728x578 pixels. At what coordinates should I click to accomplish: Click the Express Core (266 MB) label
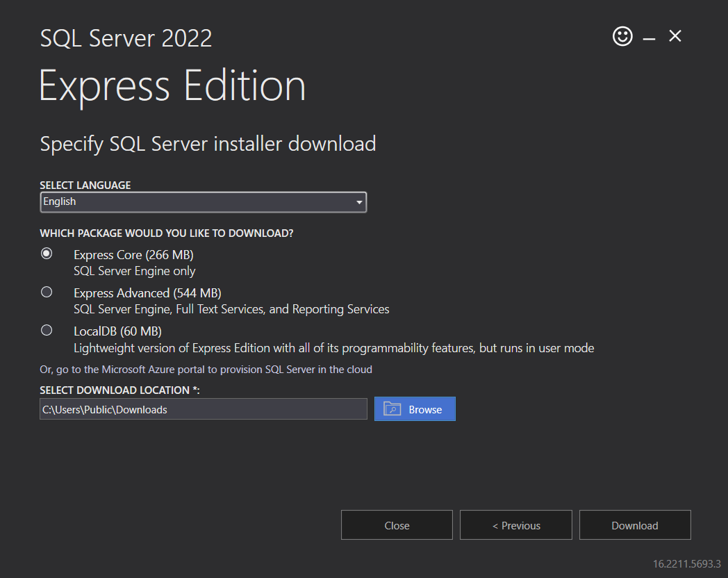pos(133,255)
